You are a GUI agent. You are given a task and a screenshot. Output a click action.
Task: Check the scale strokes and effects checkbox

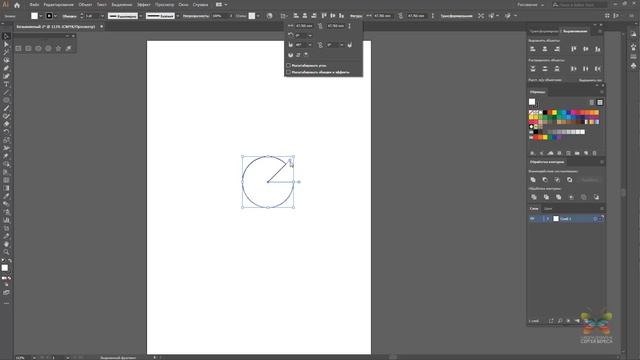288,72
